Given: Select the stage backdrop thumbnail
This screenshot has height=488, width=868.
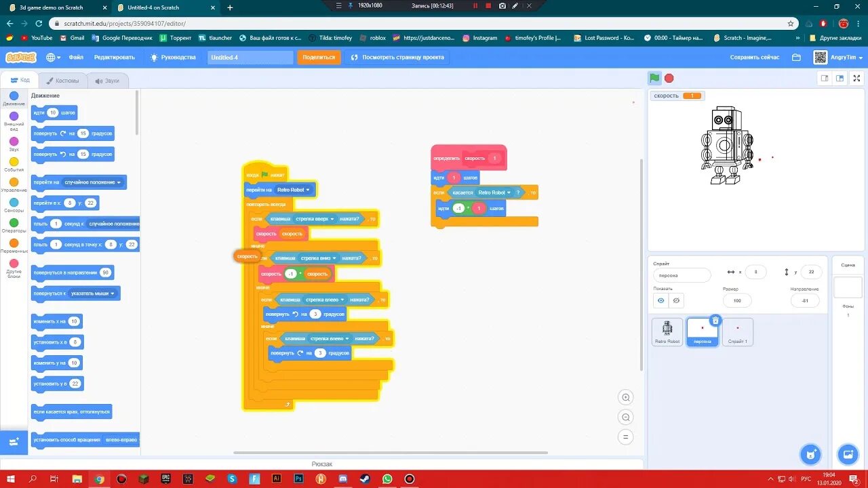Looking at the screenshot, I should [848, 287].
